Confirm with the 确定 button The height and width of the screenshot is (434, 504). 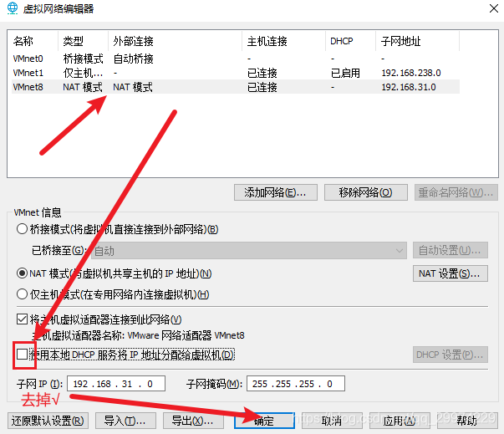[264, 421]
